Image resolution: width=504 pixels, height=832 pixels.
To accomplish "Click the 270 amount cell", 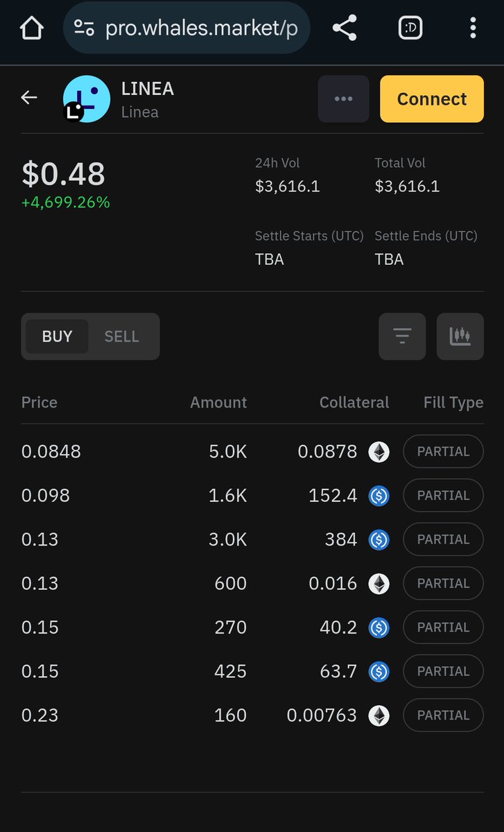I will (231, 627).
